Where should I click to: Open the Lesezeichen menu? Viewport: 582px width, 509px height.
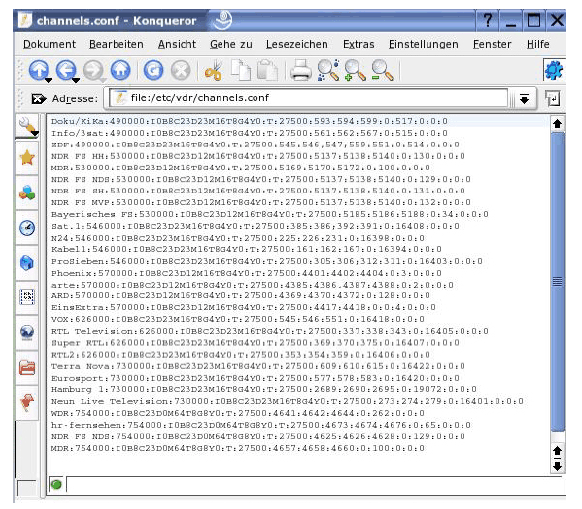point(297,44)
